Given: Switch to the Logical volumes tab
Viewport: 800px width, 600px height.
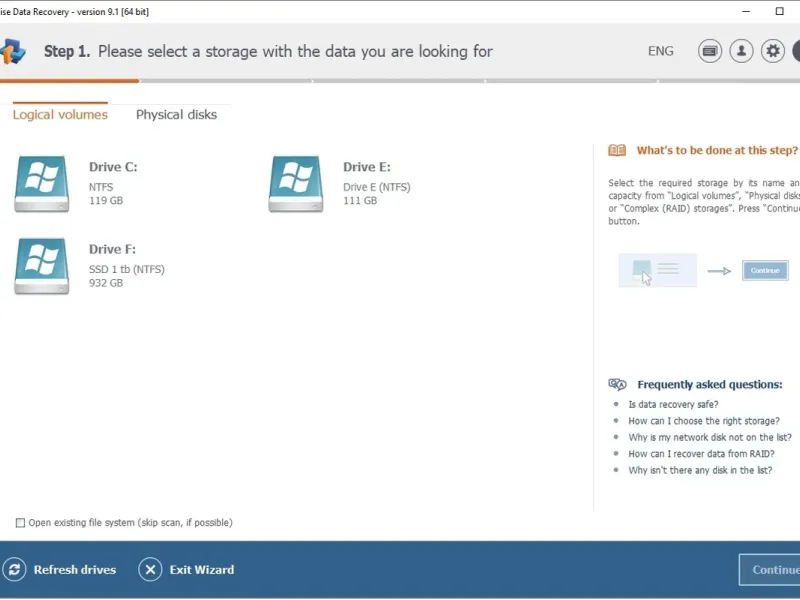Looking at the screenshot, I should [x=60, y=115].
